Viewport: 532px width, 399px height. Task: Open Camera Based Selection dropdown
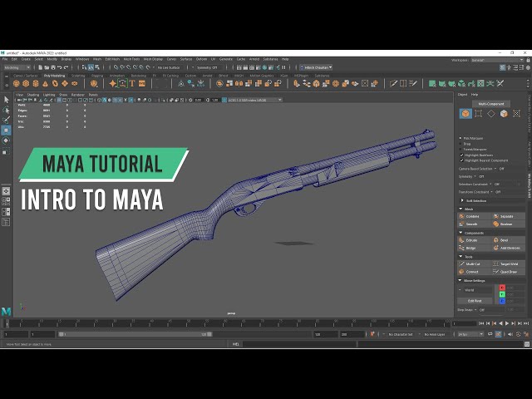point(495,169)
